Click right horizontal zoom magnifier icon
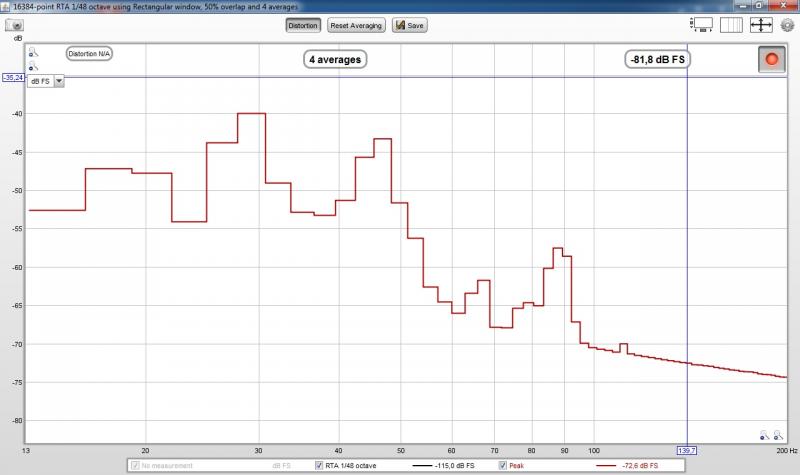The height and width of the screenshot is (475, 800). 778,435
